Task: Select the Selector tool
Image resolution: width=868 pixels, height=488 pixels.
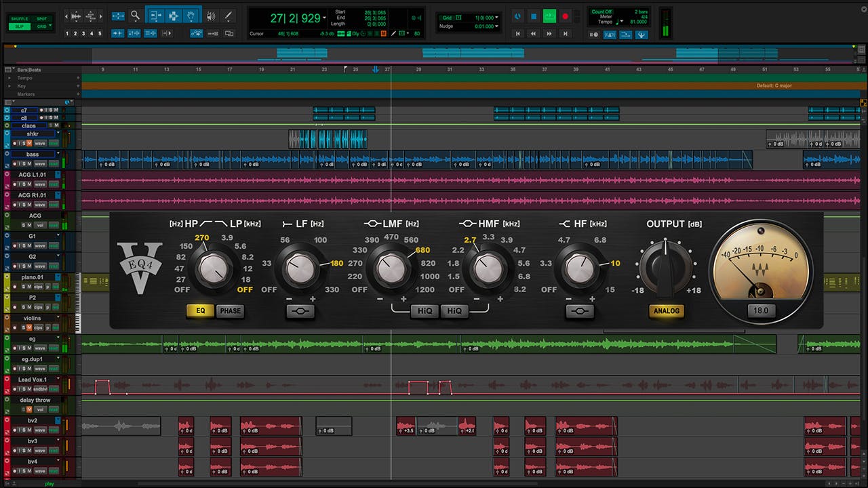Action: pos(174,16)
